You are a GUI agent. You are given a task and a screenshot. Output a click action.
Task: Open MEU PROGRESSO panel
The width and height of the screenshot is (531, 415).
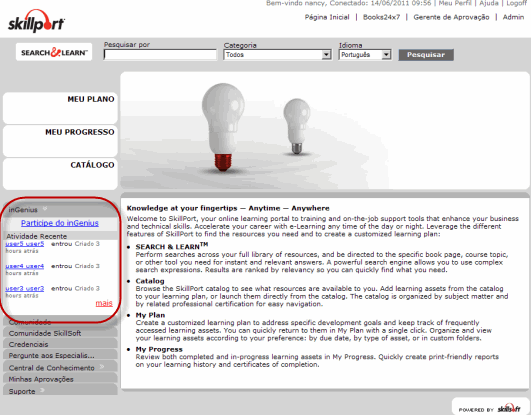(60, 141)
